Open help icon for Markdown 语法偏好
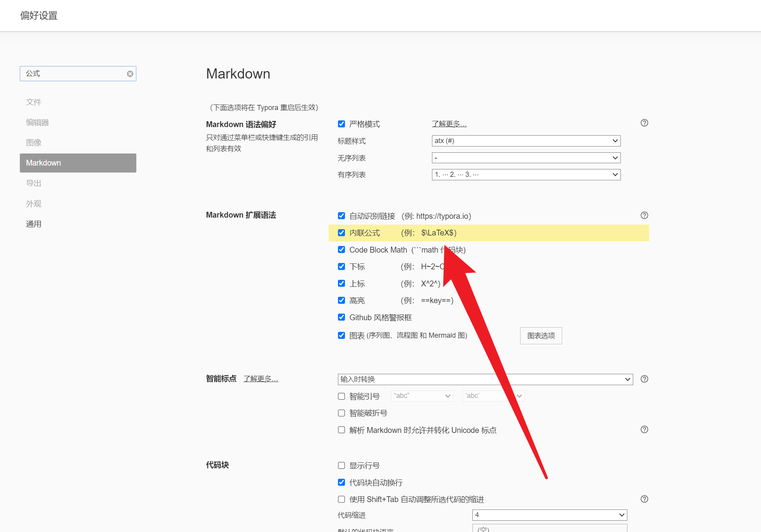Image resolution: width=761 pixels, height=532 pixels. pyautogui.click(x=644, y=123)
